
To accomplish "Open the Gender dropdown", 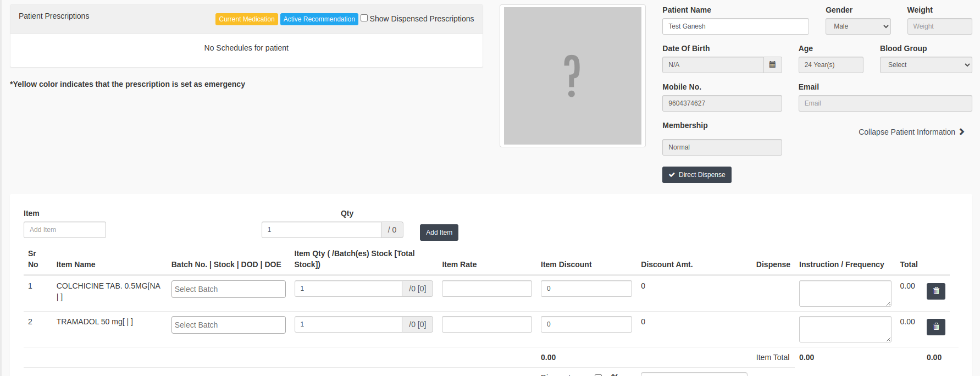I will click(857, 26).
